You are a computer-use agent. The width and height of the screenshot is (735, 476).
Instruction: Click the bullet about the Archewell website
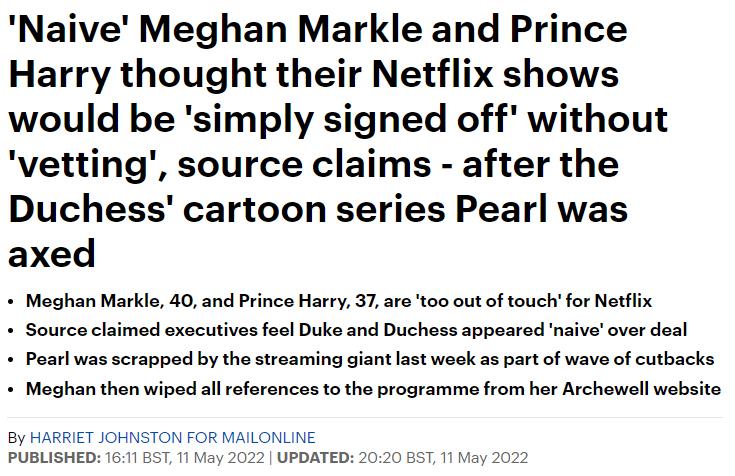pyautogui.click(x=373, y=389)
